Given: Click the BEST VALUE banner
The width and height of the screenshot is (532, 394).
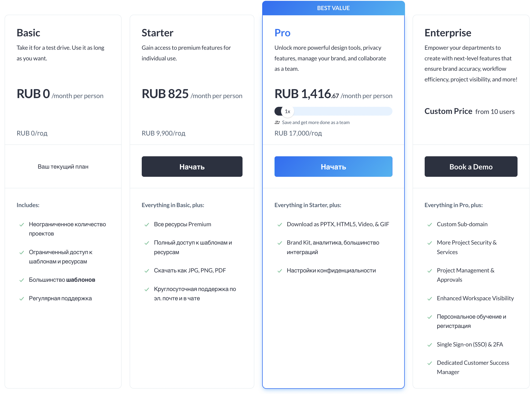Looking at the screenshot, I should click(x=333, y=8).
